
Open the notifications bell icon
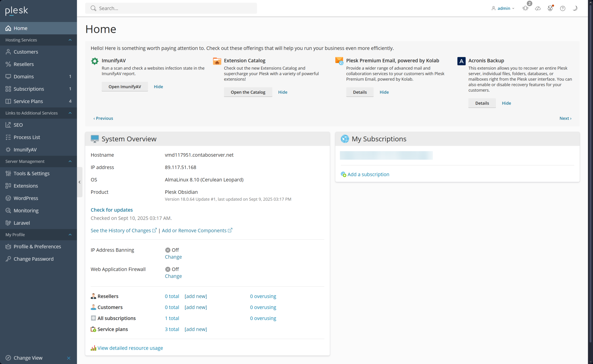point(525,8)
